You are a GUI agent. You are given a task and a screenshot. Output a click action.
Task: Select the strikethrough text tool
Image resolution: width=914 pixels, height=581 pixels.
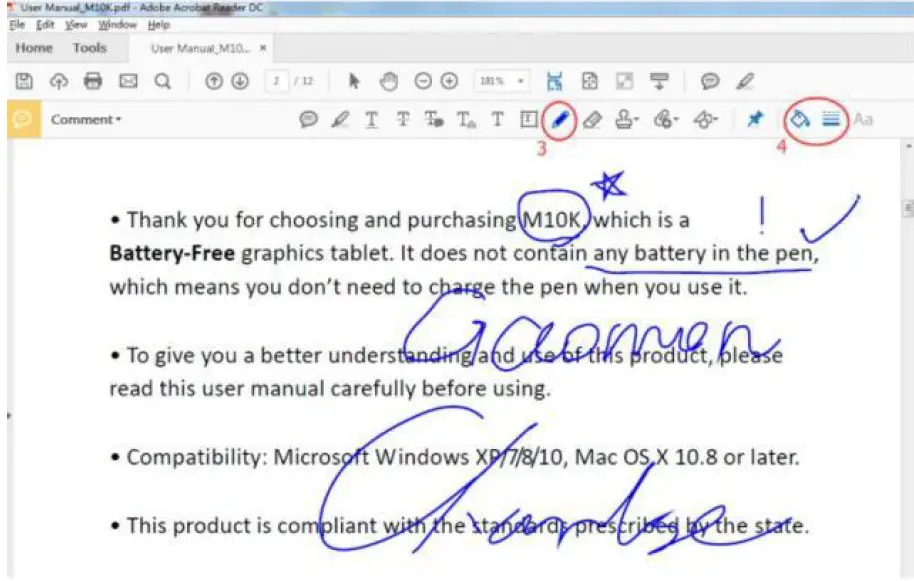(x=403, y=119)
